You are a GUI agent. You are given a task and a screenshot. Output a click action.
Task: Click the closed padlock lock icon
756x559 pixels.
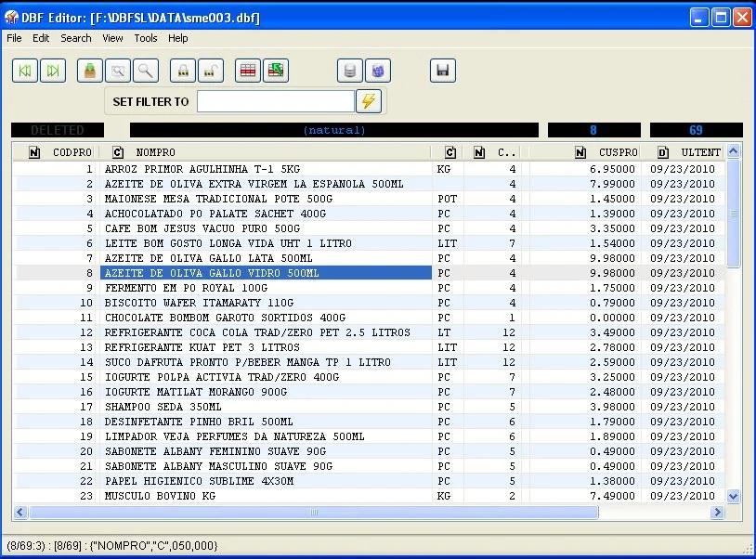pyautogui.click(x=183, y=71)
